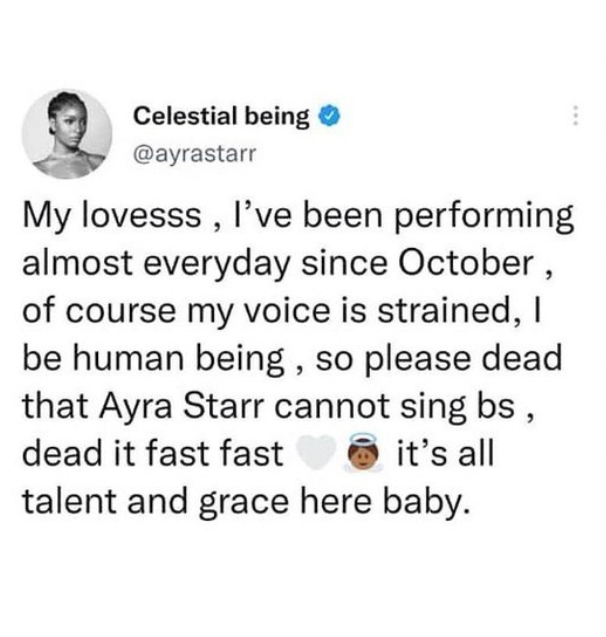Image resolution: width=606 pixels, height=637 pixels.
Task: Click the blue verified badge
Action: tap(330, 117)
